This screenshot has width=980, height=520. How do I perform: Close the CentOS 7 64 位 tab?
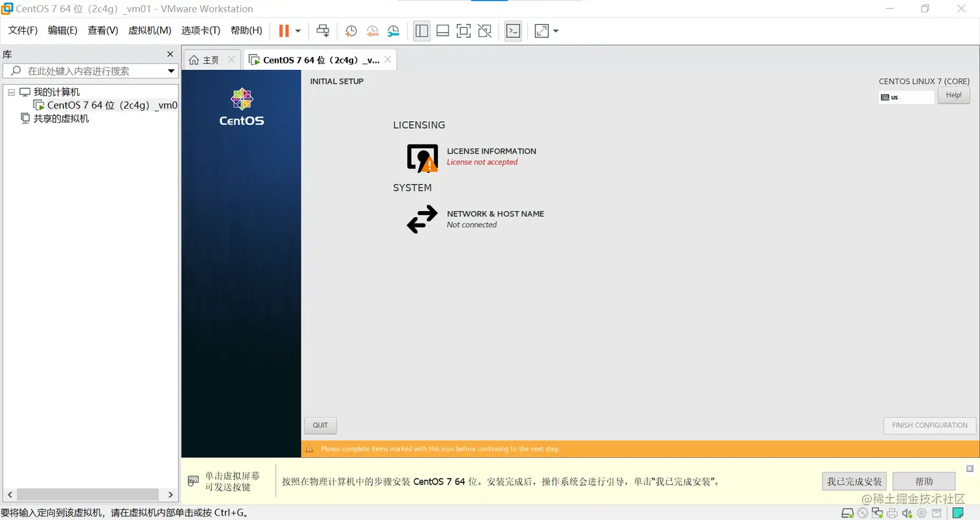[388, 60]
